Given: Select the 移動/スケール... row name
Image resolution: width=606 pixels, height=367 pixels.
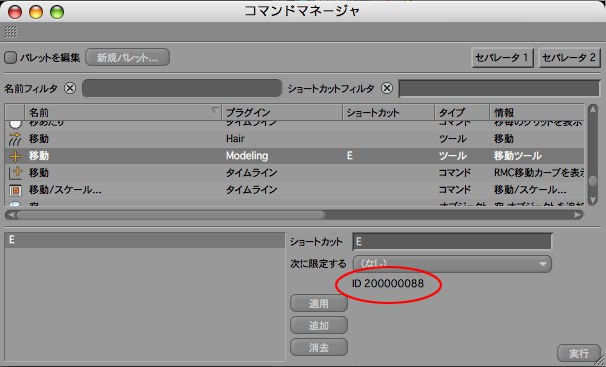Looking at the screenshot, I should coord(65,190).
